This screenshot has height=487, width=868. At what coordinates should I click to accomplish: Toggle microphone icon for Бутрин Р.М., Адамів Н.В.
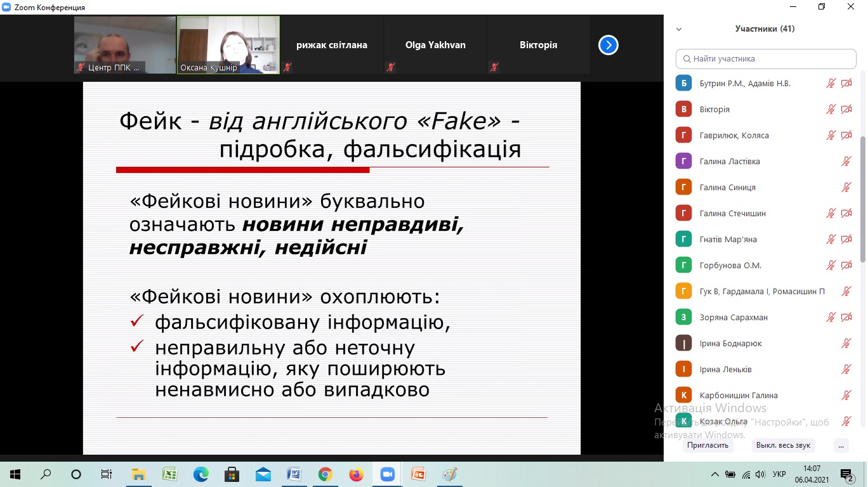coord(831,83)
